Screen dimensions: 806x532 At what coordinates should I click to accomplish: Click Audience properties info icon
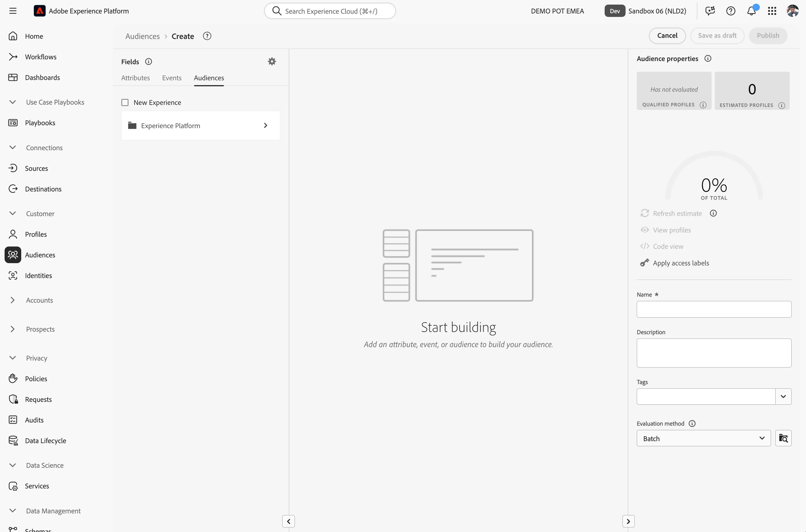[x=708, y=58]
